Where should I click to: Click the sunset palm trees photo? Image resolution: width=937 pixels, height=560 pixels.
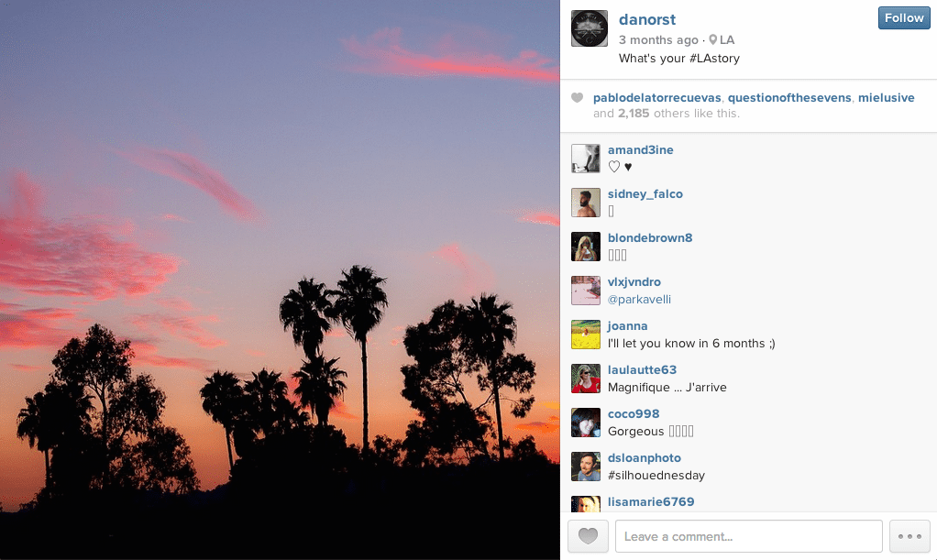tap(280, 280)
